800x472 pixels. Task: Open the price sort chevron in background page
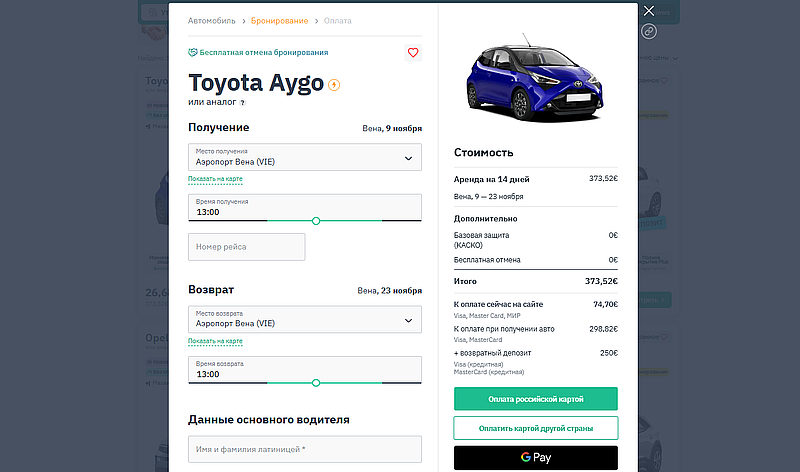coord(675,58)
